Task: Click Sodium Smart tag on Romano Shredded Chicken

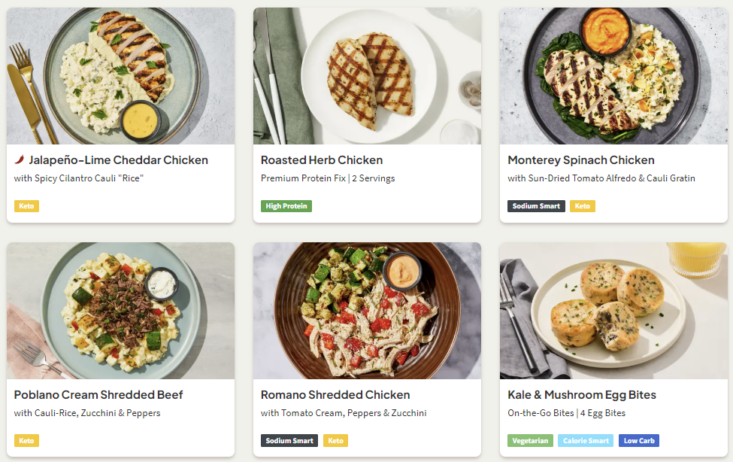Action: point(289,440)
